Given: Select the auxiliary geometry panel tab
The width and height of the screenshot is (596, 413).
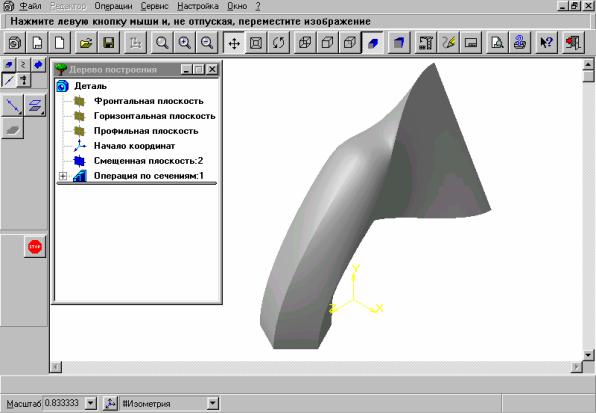Looking at the screenshot, I should click(8, 80).
